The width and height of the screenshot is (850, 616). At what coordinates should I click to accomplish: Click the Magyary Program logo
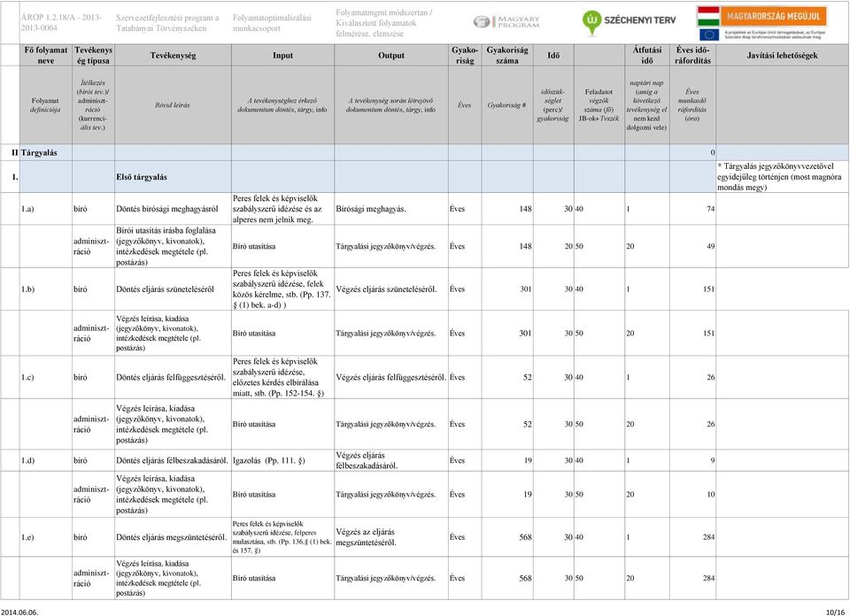(x=506, y=22)
